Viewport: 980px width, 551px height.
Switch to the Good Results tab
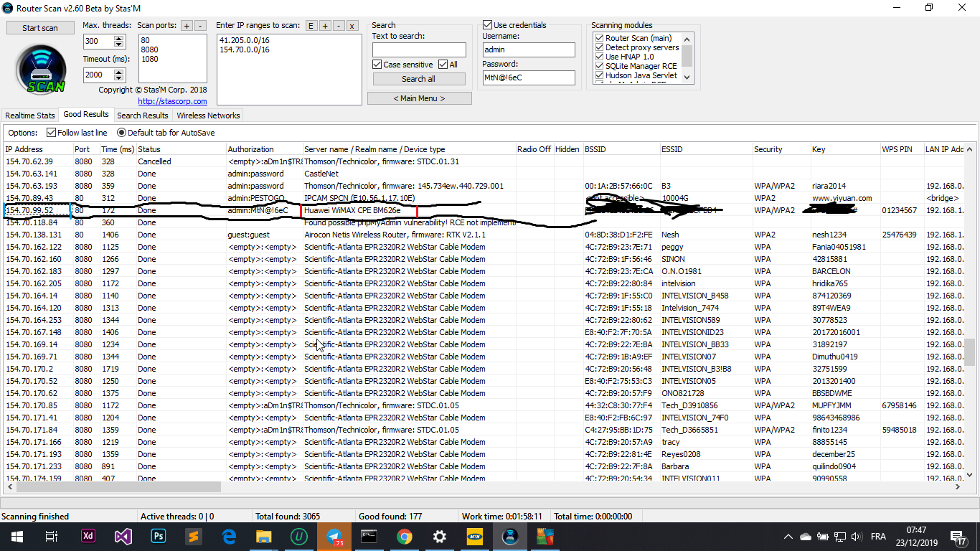pos(86,114)
